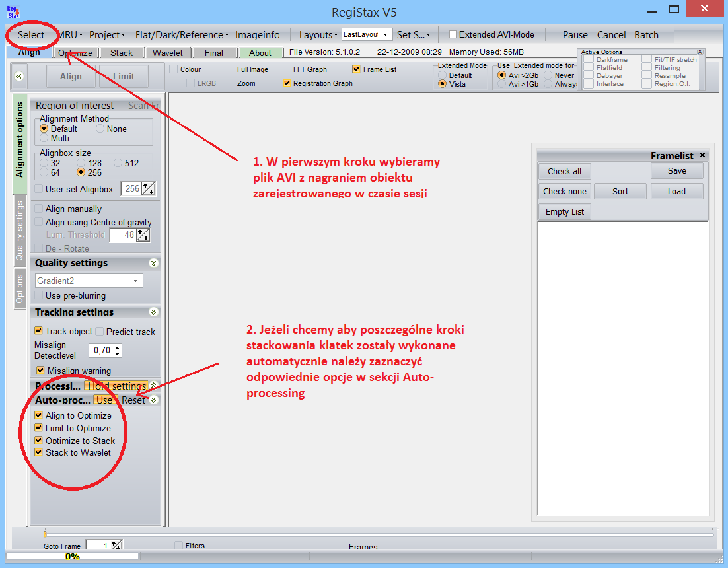Collapse the side panel with double-chevron button
Viewport: 728px width, 568px height.
(19, 76)
